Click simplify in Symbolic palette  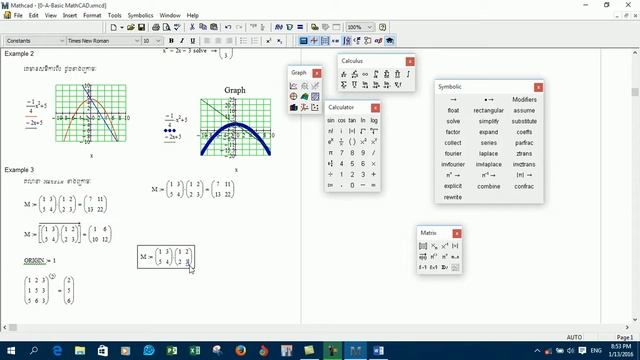(489, 122)
